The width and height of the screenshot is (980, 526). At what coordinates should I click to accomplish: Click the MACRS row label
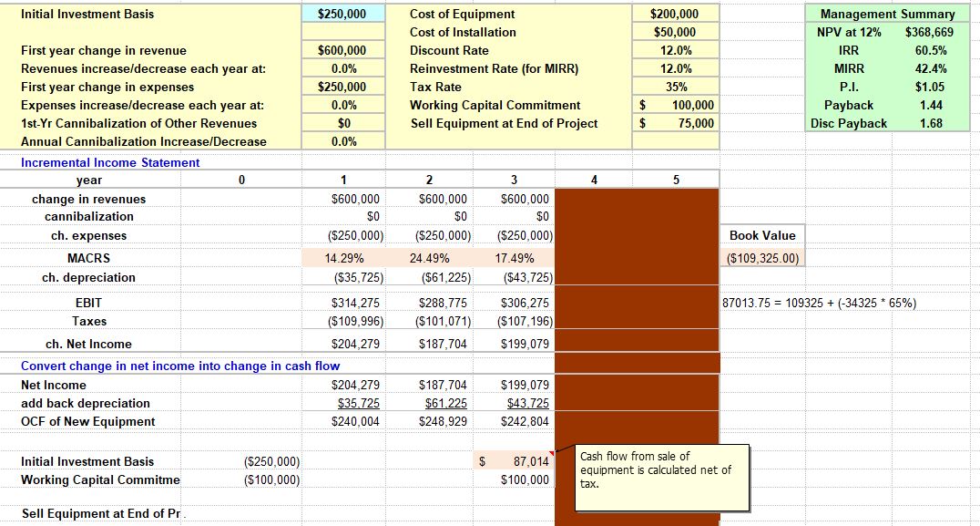pyautogui.click(x=88, y=258)
